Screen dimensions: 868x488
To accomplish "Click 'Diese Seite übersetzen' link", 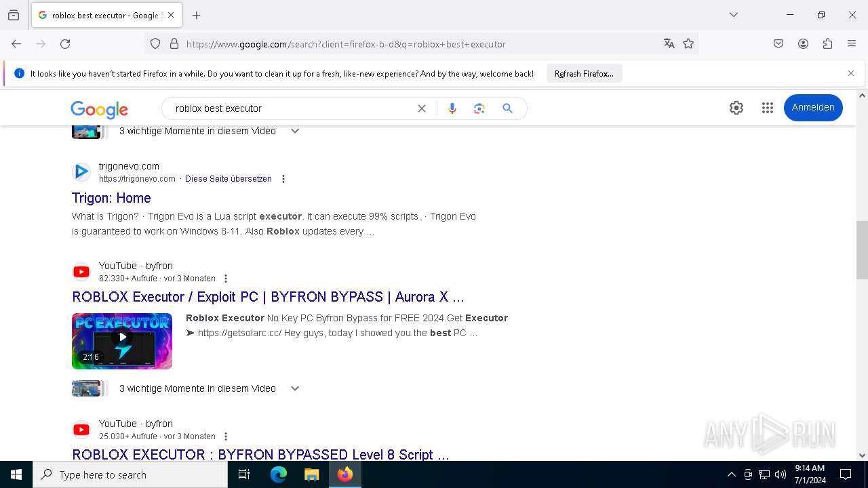I will pos(229,179).
